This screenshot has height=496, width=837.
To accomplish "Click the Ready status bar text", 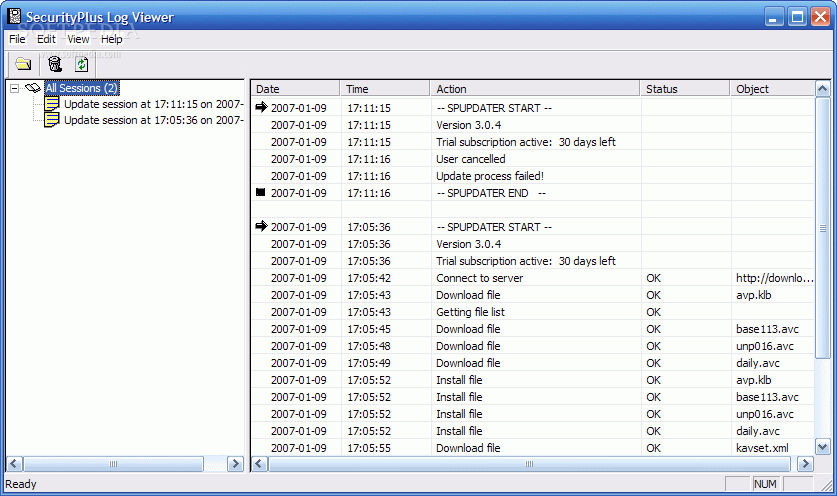I will [x=21, y=484].
